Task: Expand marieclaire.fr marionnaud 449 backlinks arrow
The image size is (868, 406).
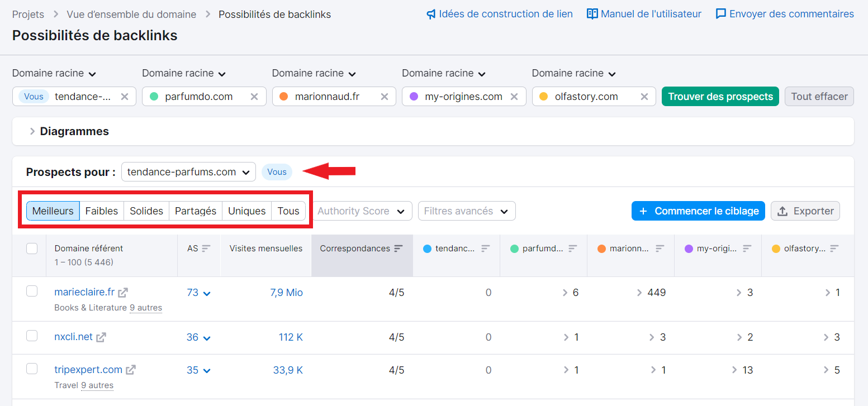Action: [x=639, y=293]
